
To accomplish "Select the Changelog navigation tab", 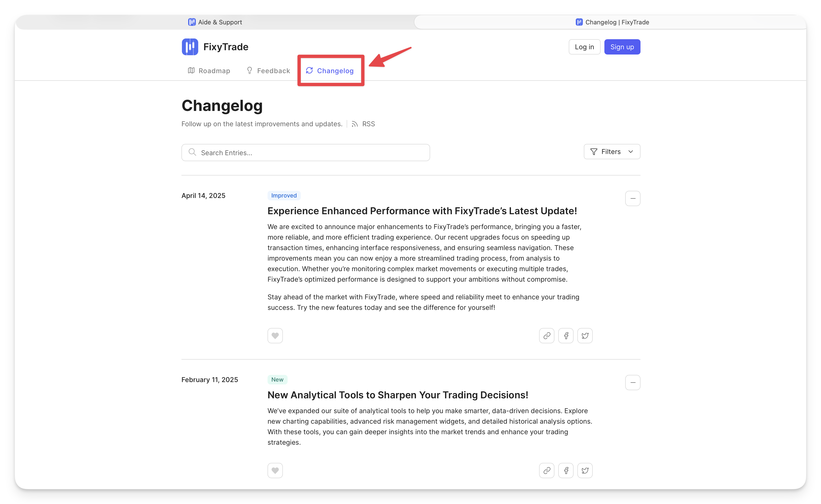I will (x=330, y=71).
